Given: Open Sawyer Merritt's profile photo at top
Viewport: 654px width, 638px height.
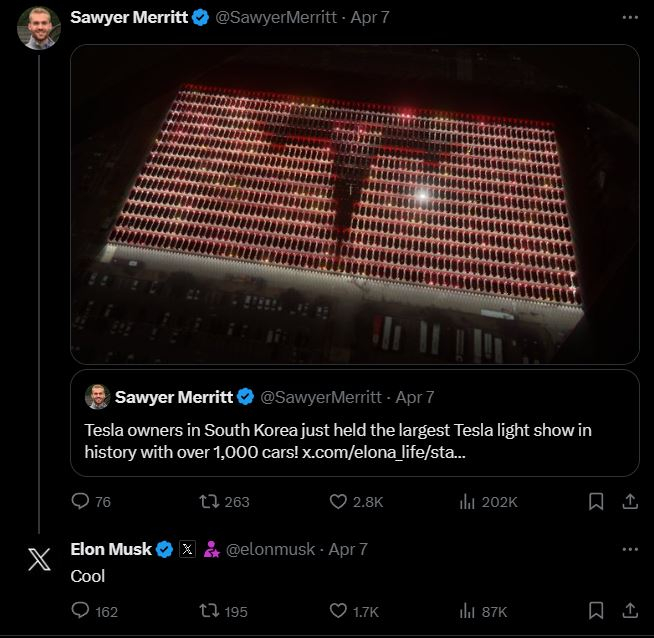Looking at the screenshot, I should (39, 28).
